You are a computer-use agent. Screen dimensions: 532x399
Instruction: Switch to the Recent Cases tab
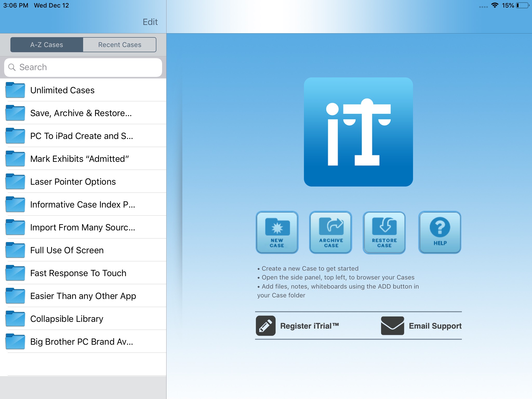pyautogui.click(x=119, y=45)
